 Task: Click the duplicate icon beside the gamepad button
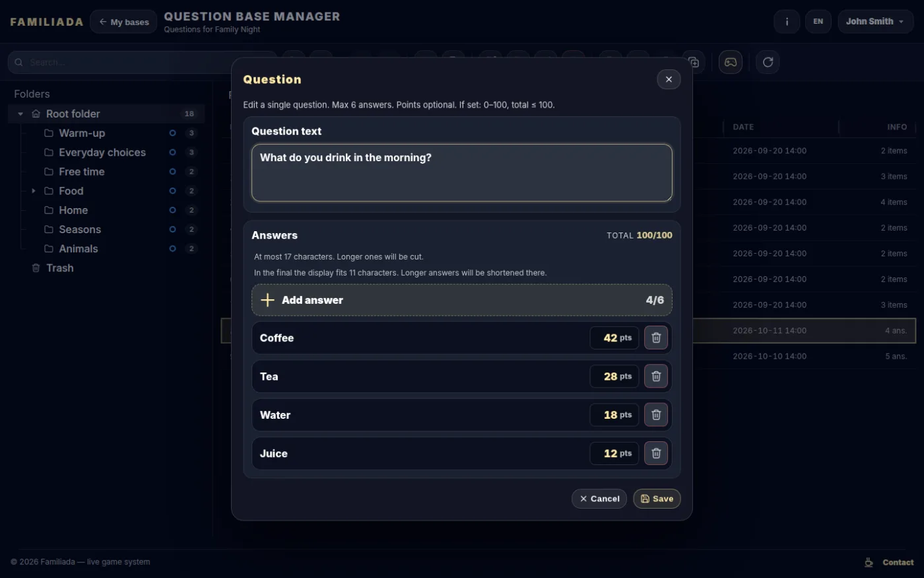(x=694, y=62)
